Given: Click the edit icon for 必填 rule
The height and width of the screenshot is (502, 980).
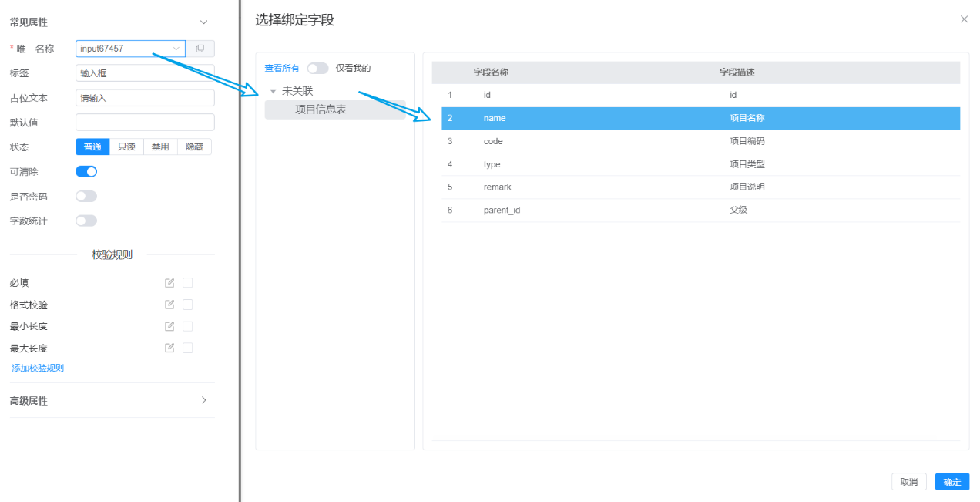Looking at the screenshot, I should click(169, 283).
